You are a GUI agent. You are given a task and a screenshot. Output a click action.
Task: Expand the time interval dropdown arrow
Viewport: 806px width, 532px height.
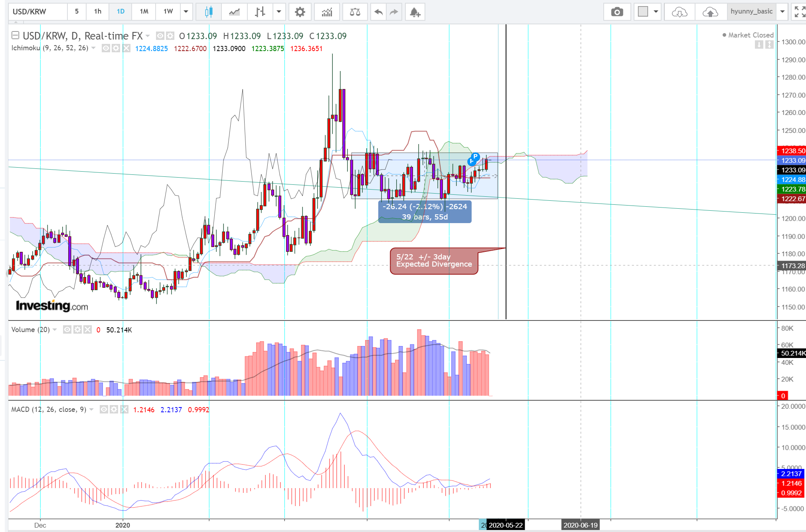tap(186, 12)
